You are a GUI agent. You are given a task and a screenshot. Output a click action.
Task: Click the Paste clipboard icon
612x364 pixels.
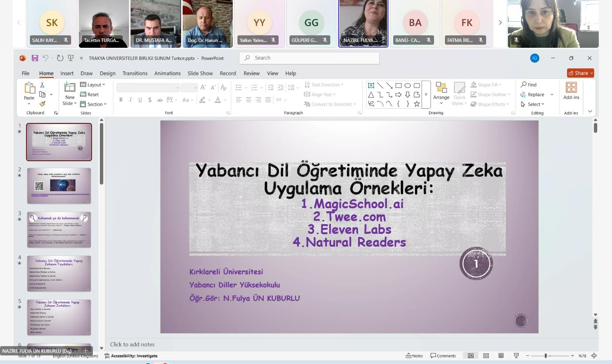29,88
